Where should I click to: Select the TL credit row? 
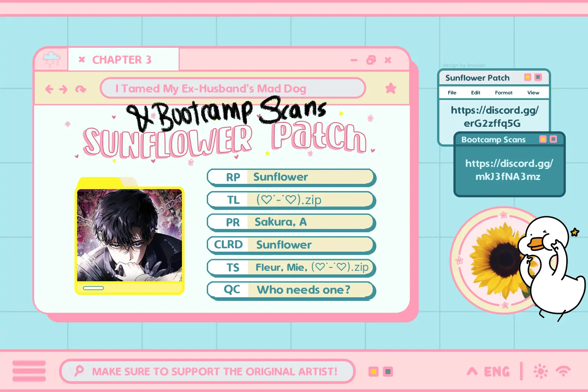pos(291,200)
